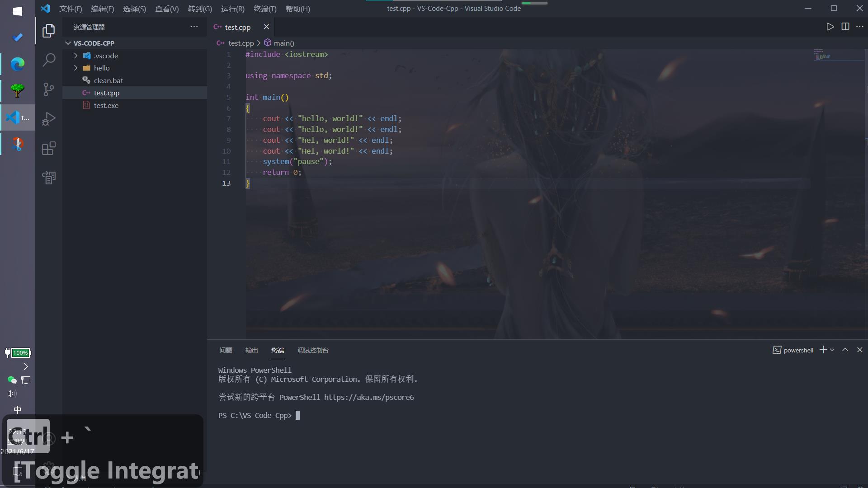This screenshot has height=488, width=868.
Task: Open clean.bat in the explorer
Action: (x=135, y=80)
